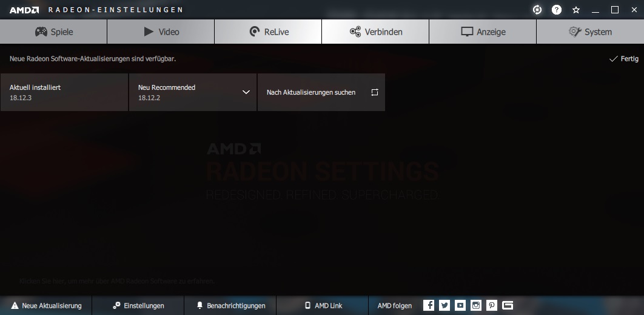Open the System tab
This screenshot has height=315, width=644.
pyautogui.click(x=590, y=32)
